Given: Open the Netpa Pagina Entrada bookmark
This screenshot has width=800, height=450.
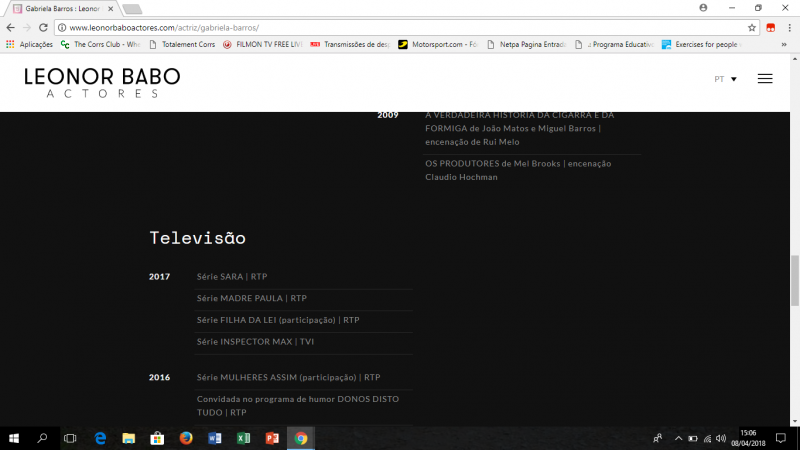Looking at the screenshot, I should (526, 44).
